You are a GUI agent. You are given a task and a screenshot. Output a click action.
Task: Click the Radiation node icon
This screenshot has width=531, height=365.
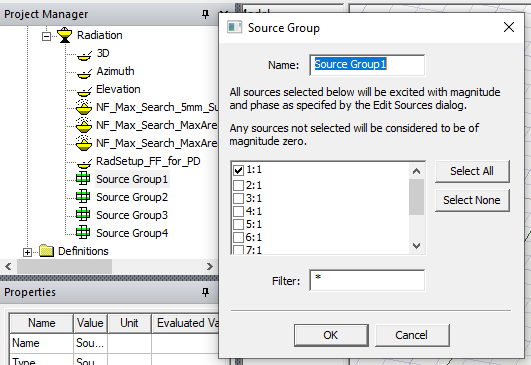tap(65, 35)
